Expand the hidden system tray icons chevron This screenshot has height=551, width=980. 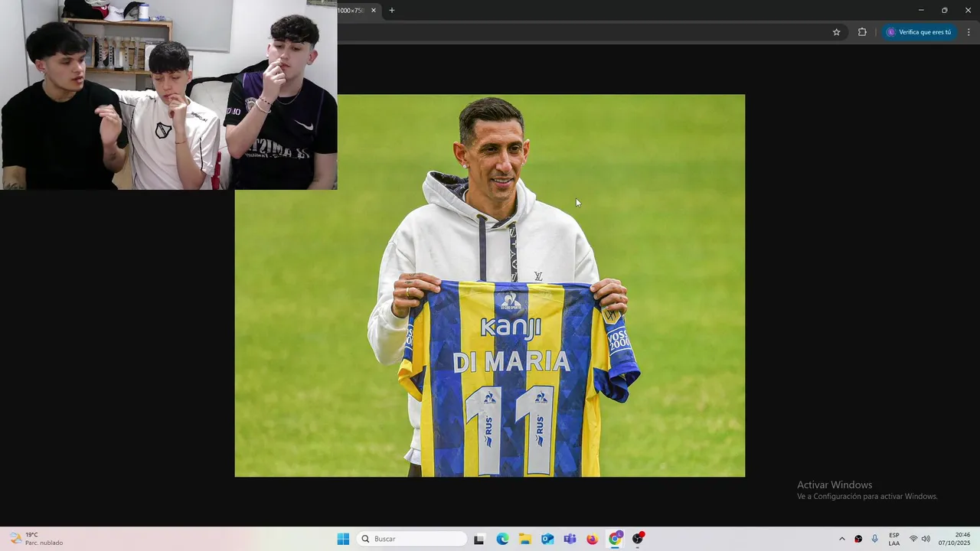coord(842,539)
